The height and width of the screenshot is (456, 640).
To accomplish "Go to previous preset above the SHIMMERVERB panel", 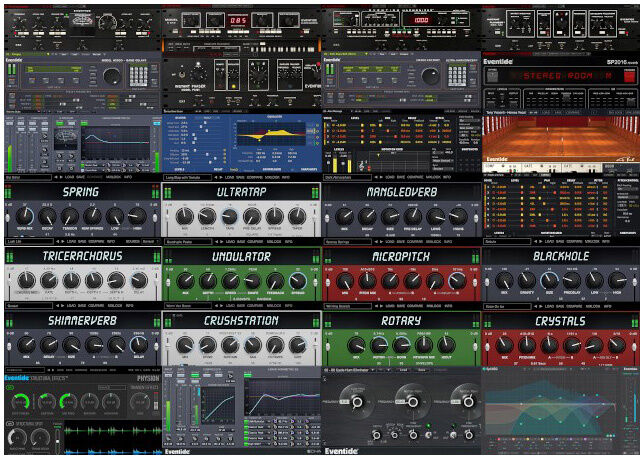I will click(x=57, y=306).
